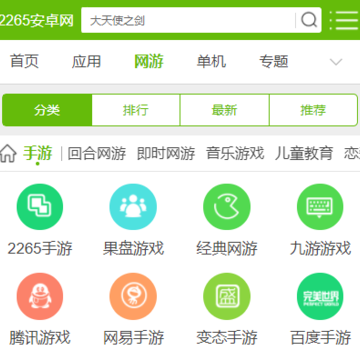
Task: Click the 儿童教育 category link
Action: [304, 154]
